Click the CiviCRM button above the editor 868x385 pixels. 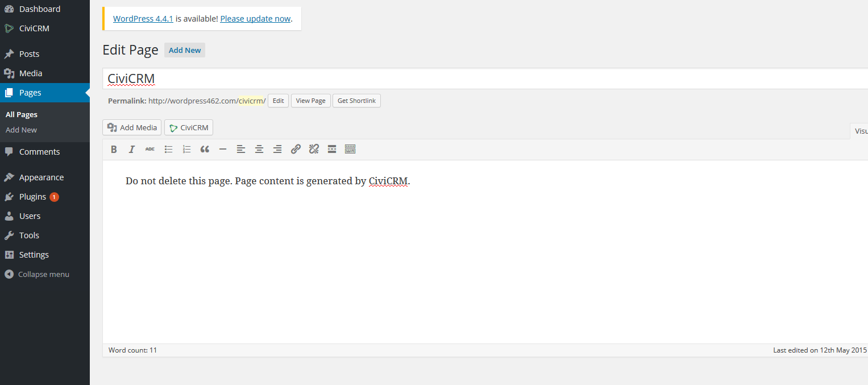click(189, 127)
